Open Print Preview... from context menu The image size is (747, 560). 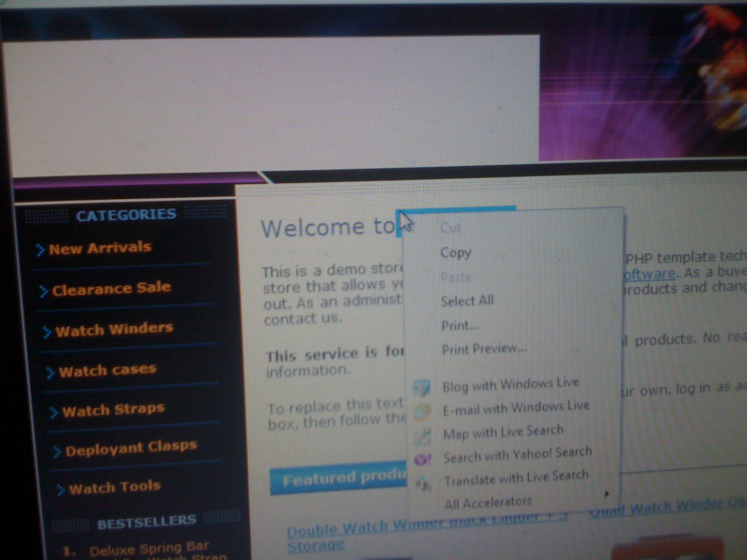tap(484, 349)
